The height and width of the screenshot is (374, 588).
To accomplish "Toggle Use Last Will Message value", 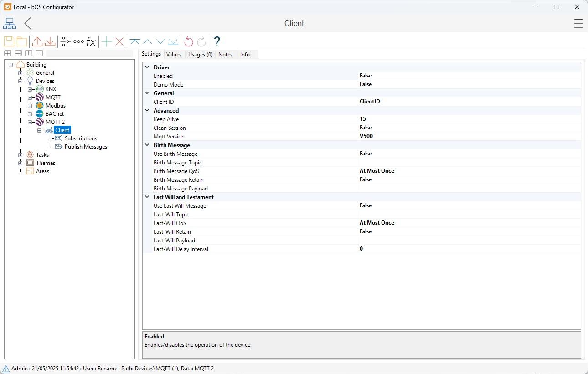I will click(469, 205).
